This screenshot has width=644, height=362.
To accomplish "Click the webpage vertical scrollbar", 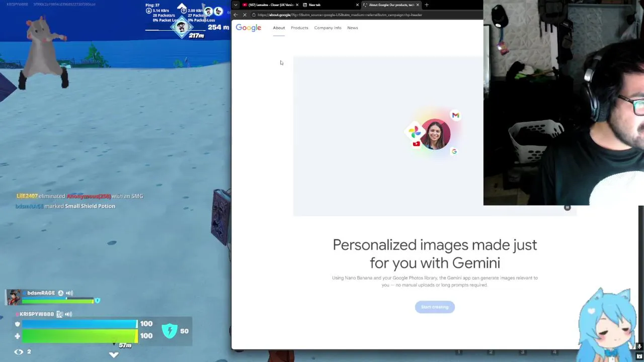I will (x=640, y=277).
